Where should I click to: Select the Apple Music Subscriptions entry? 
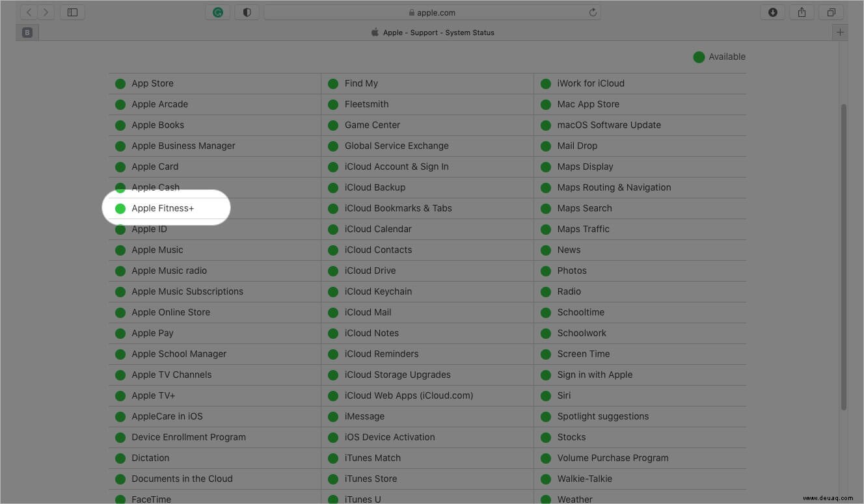pyautogui.click(x=187, y=291)
